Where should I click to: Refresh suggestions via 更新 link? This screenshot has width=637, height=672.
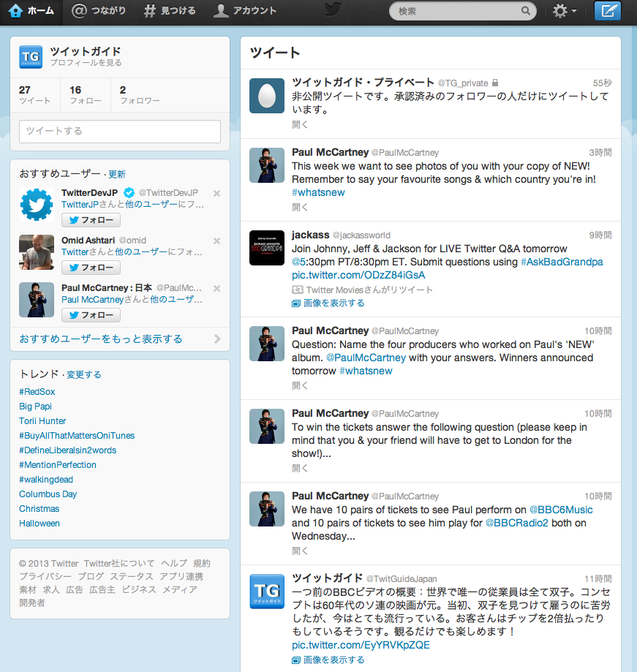116,175
